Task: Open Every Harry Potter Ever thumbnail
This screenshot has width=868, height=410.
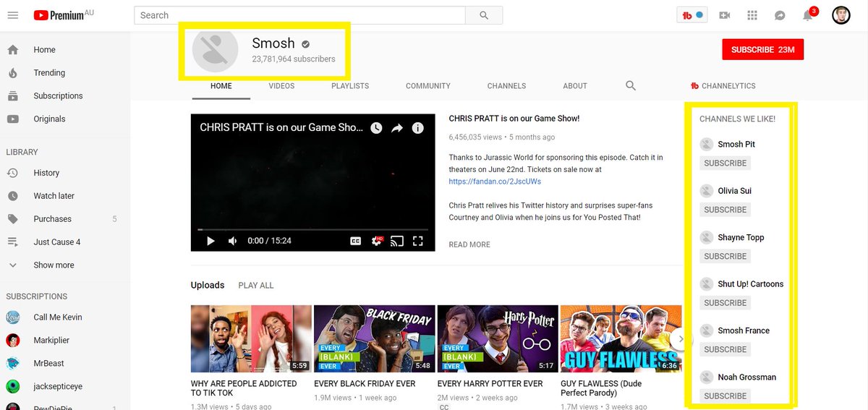Action: [x=498, y=338]
